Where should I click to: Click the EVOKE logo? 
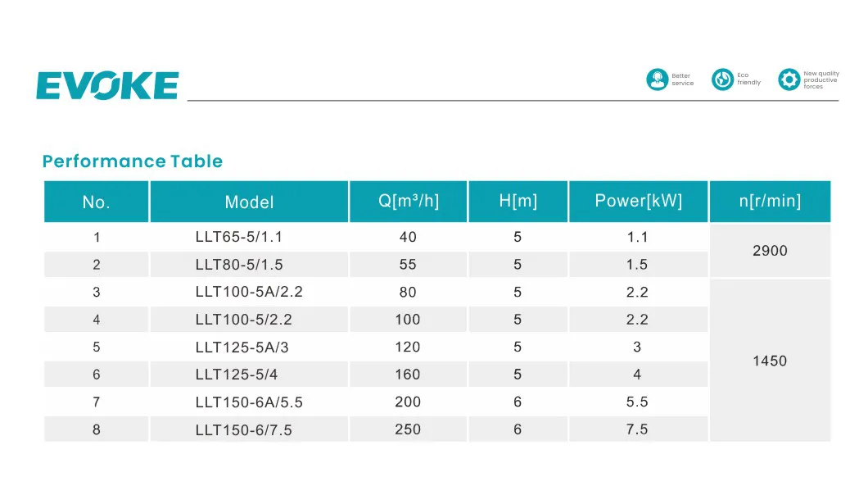(109, 84)
